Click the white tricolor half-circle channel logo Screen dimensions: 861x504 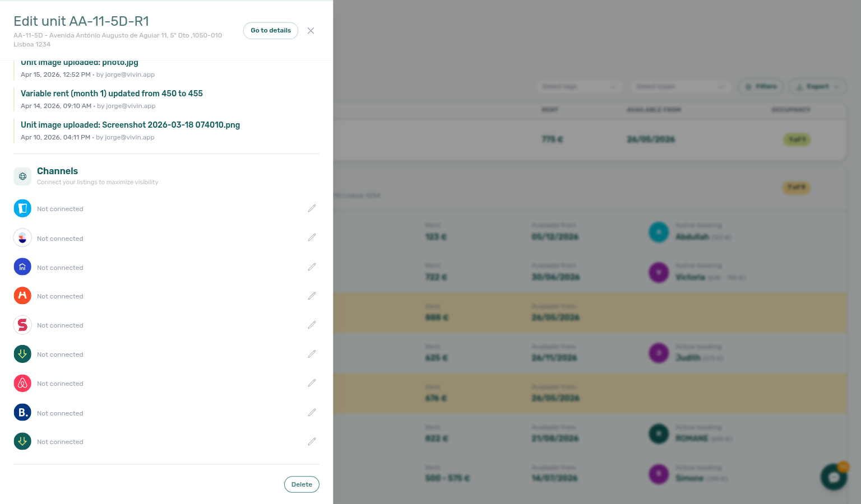coord(22,238)
